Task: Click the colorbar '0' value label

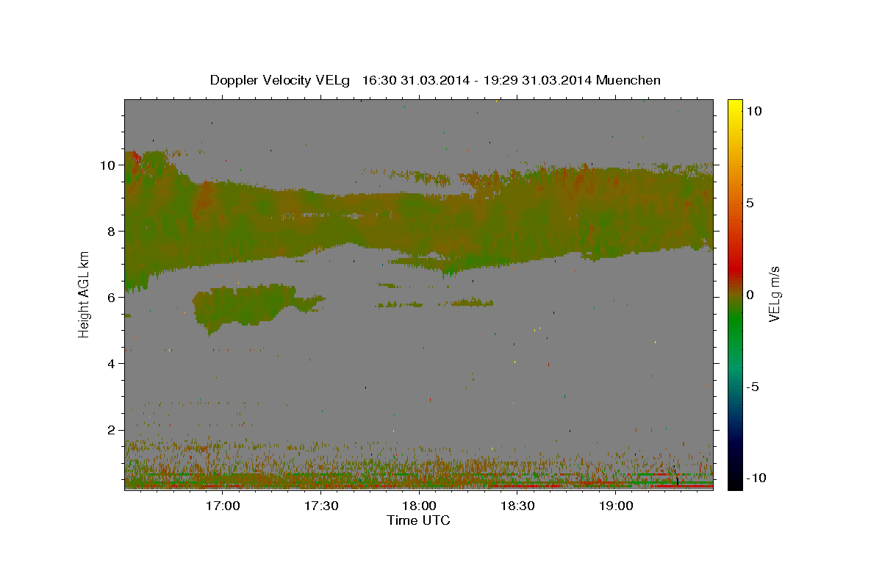Action: pos(750,295)
